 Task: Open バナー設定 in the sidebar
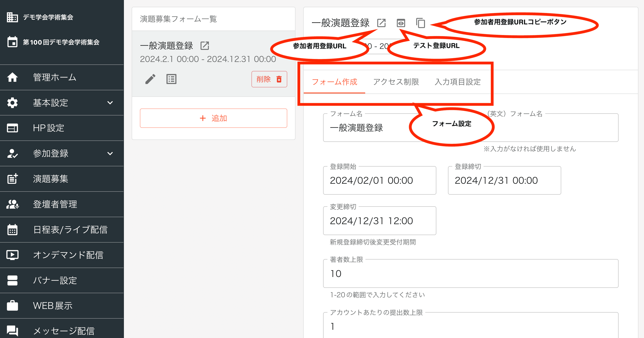pos(62,280)
